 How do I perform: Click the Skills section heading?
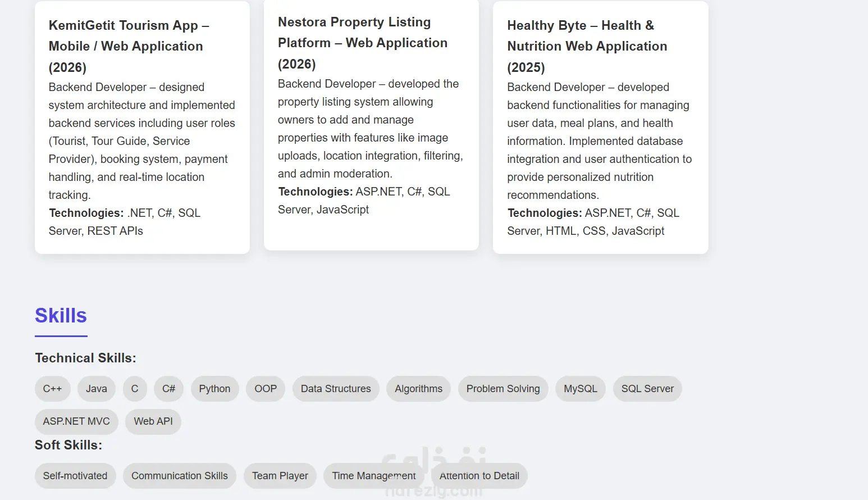tap(61, 316)
